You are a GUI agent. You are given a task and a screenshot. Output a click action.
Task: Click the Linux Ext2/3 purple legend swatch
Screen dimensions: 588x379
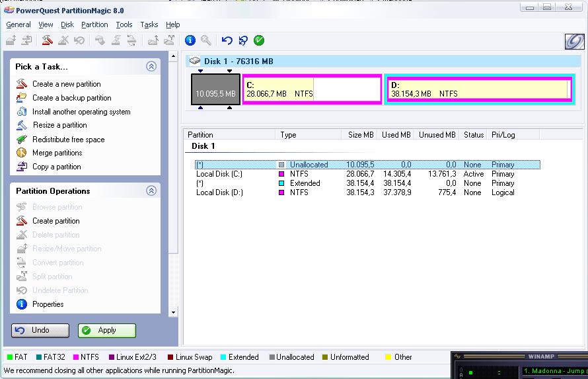point(112,357)
